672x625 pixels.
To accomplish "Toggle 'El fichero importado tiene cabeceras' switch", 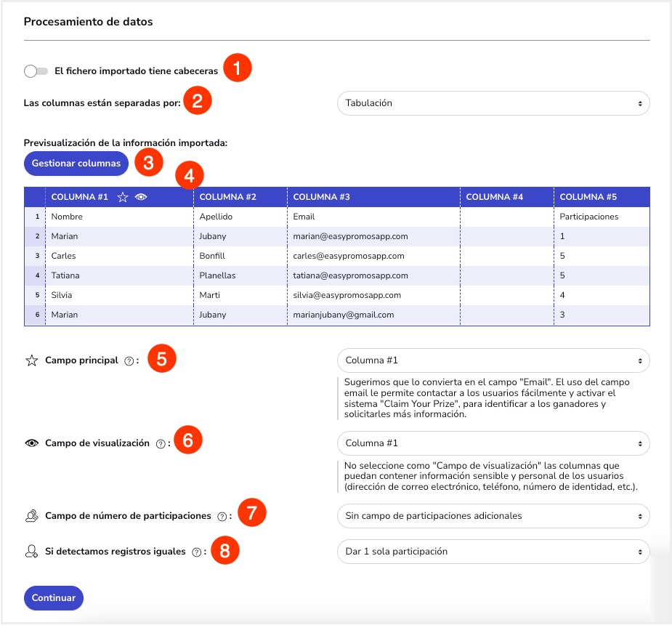I will (36, 71).
